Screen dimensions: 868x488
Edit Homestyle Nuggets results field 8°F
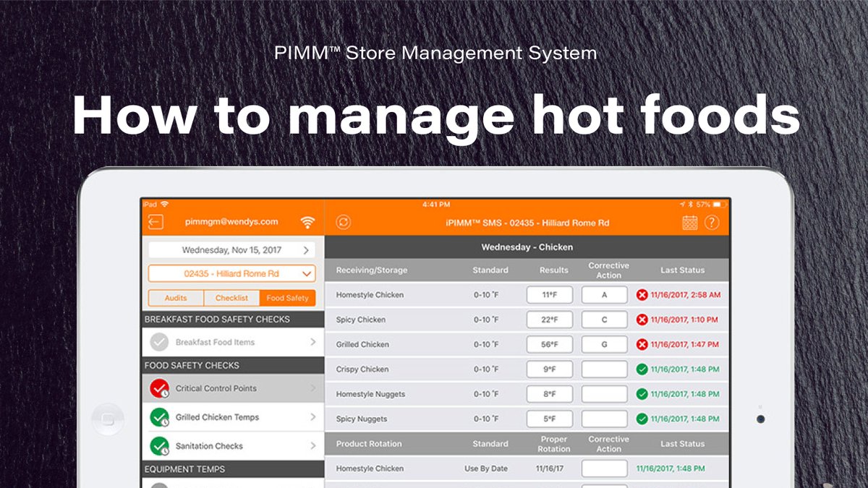550,394
